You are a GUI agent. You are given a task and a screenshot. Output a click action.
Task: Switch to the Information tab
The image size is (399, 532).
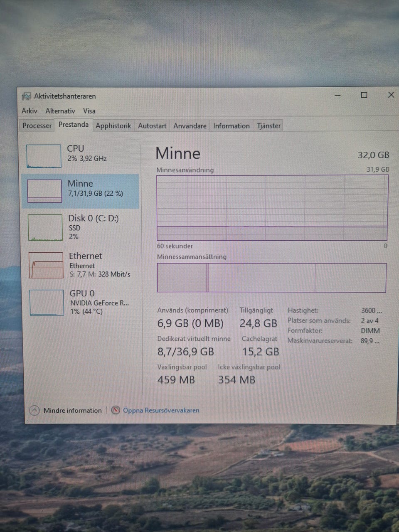tap(231, 126)
